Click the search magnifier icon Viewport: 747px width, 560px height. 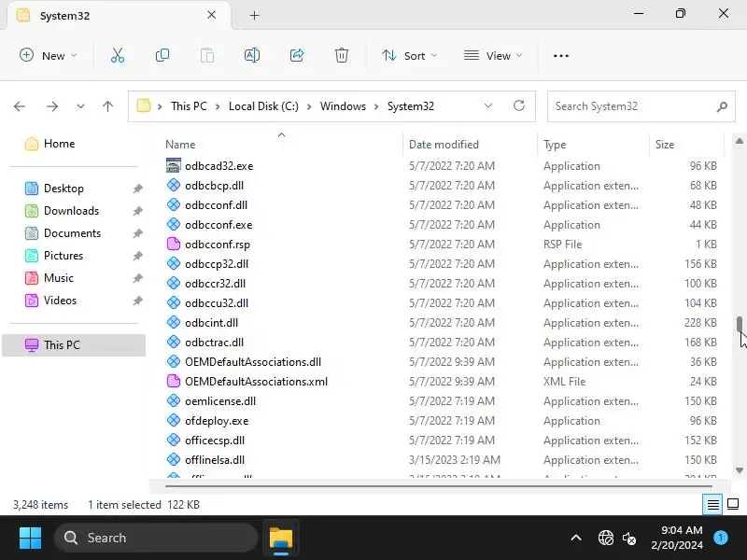(x=722, y=106)
